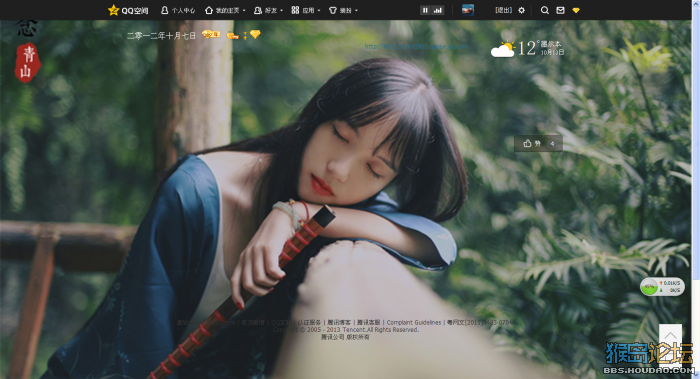Open 个人中心 personal center
700x379 pixels.
click(x=178, y=10)
